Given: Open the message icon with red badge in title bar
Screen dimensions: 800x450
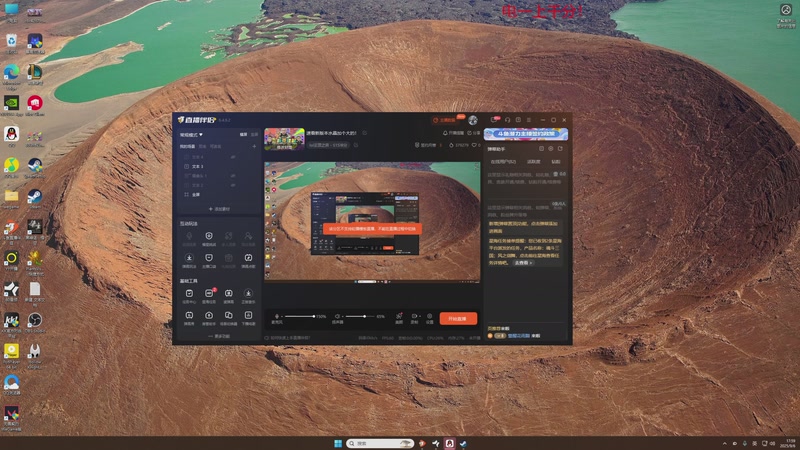Looking at the screenshot, I should point(494,120).
